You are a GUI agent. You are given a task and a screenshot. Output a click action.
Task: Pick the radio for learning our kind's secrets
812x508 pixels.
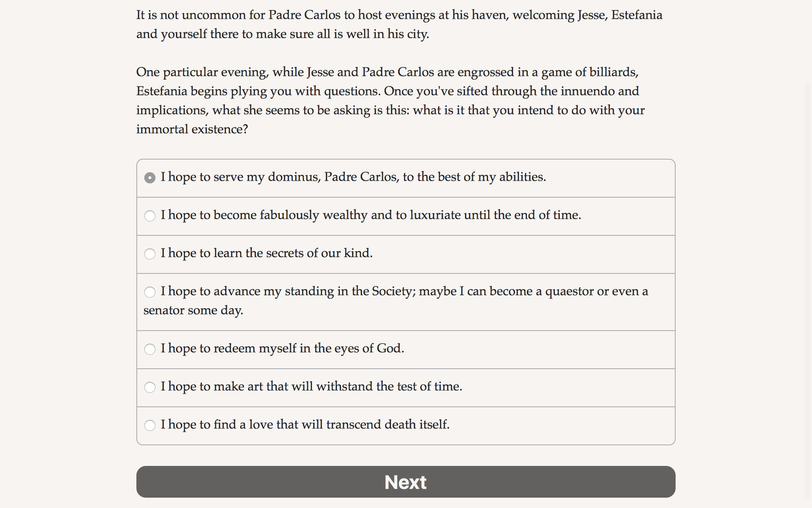pos(150,254)
